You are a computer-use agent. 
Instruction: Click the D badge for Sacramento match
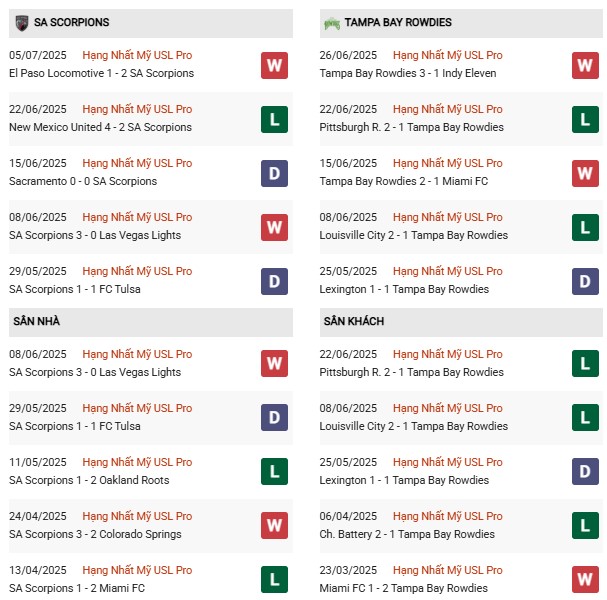275,173
